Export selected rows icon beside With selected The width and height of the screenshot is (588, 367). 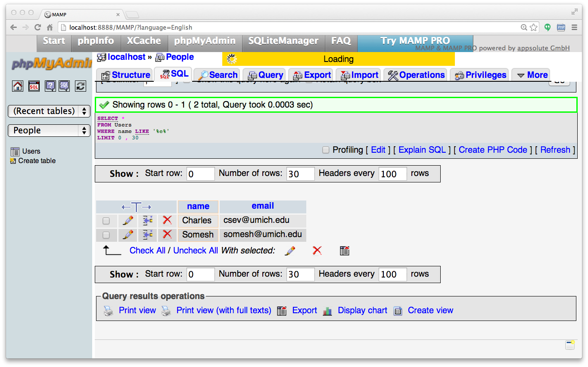pos(344,250)
